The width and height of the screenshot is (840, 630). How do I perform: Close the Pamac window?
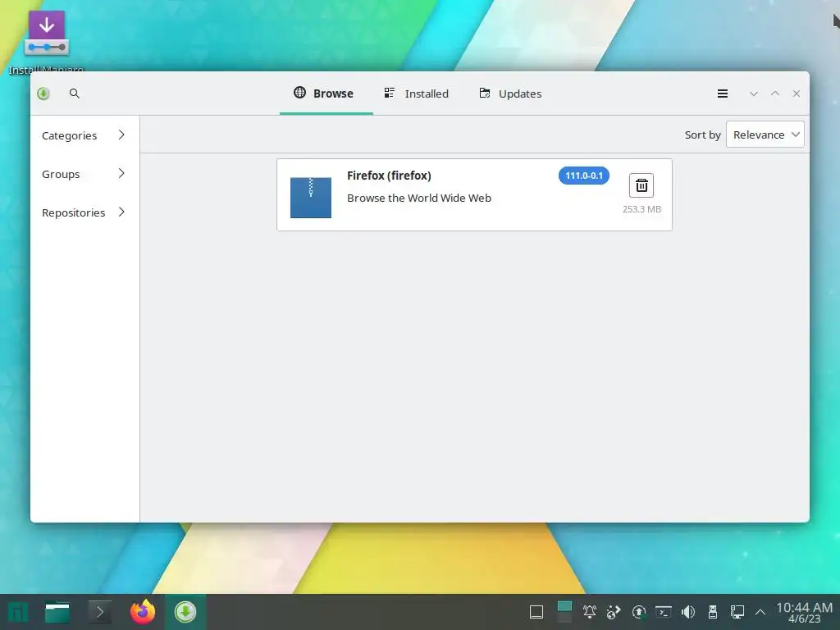(x=797, y=94)
